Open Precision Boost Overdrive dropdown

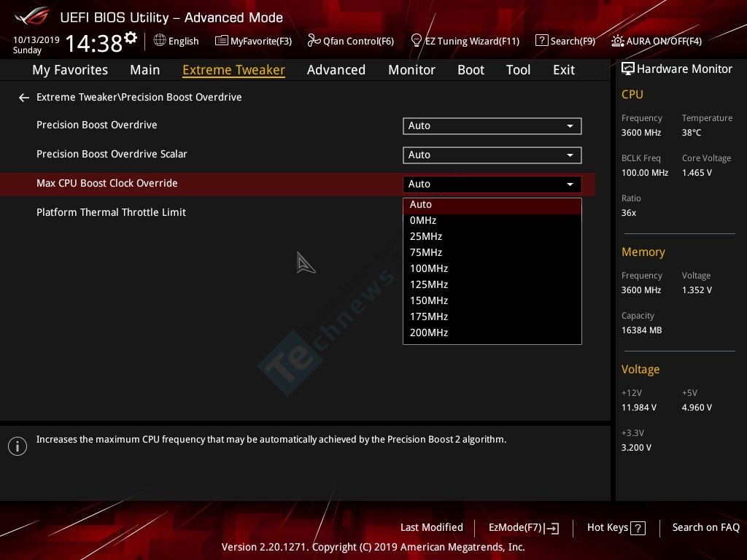pyautogui.click(x=492, y=125)
